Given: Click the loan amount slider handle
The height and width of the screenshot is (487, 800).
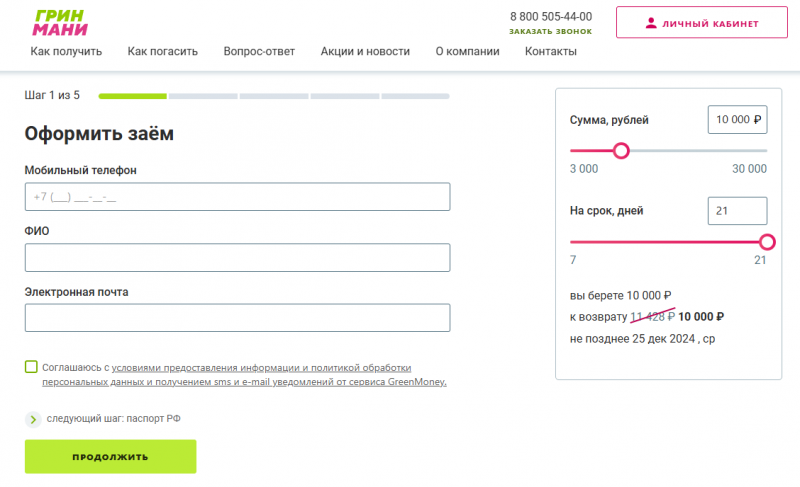Looking at the screenshot, I should [x=621, y=150].
